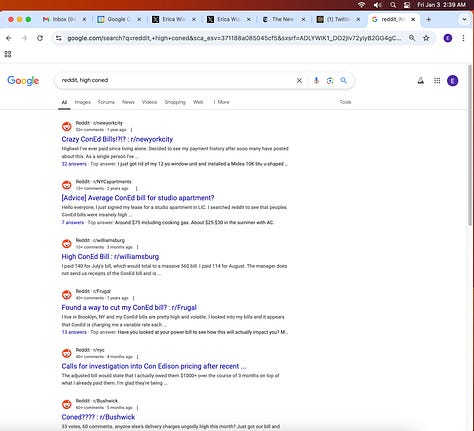Click the page vertical scrollbar
Image resolution: width=474 pixels, height=431 pixels.
[x=470, y=146]
